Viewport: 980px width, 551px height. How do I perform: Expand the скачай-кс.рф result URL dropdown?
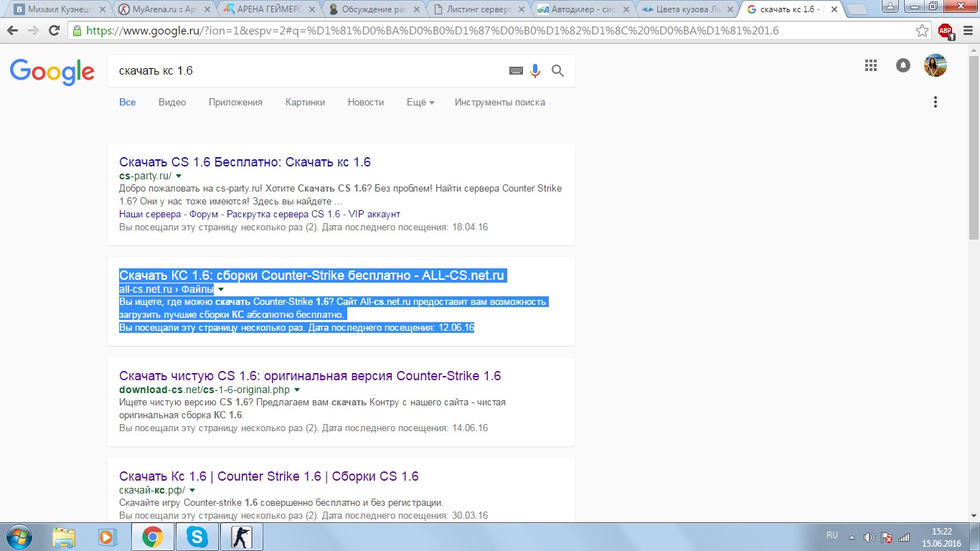click(x=192, y=490)
